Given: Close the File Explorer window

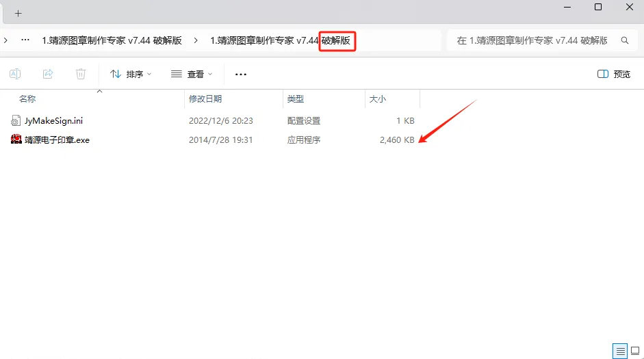Looking at the screenshot, I should [629, 7].
